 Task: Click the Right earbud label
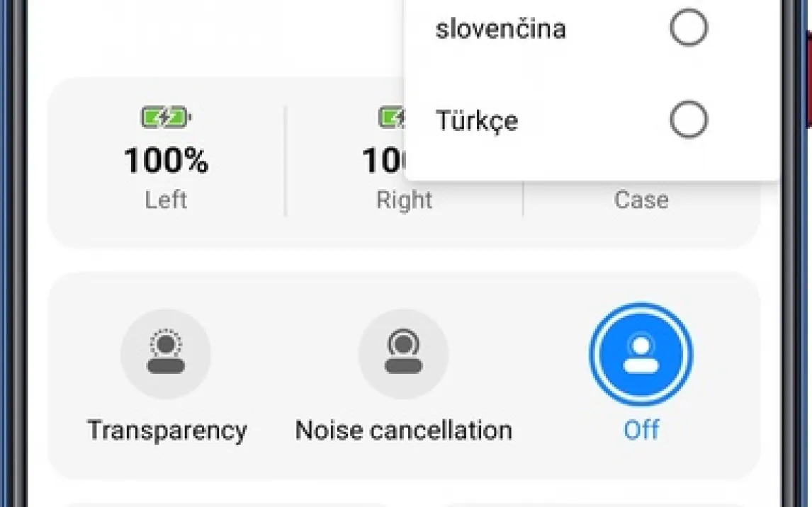click(x=403, y=200)
